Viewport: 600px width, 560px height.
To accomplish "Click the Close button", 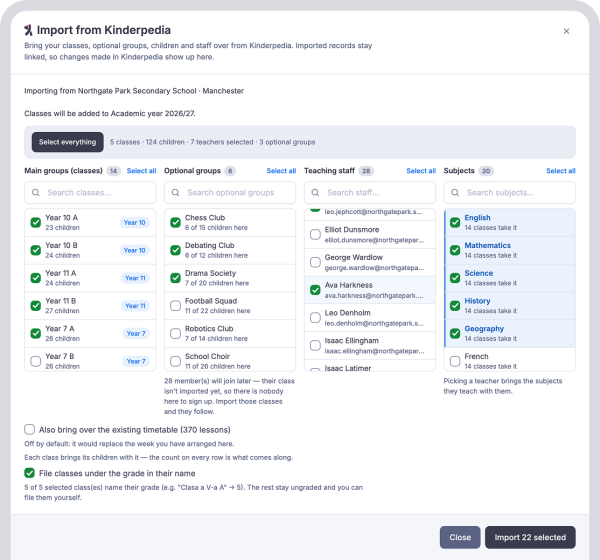I will (460, 537).
